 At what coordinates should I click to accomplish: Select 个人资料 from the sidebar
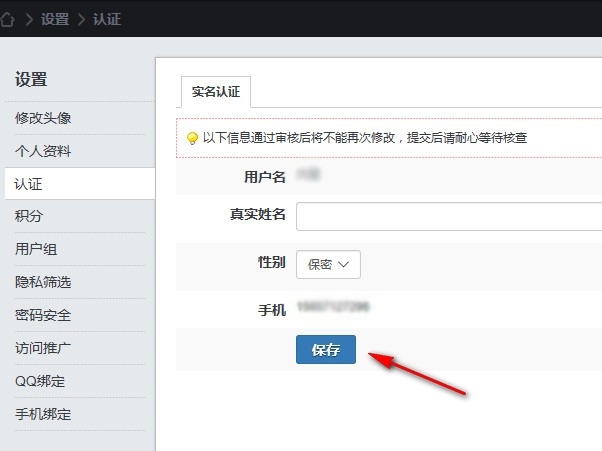(43, 151)
